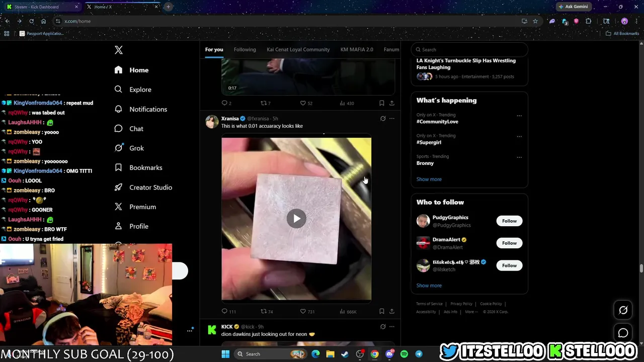Open Spotify from taskbar
The image size is (644, 362).
pos(404,354)
